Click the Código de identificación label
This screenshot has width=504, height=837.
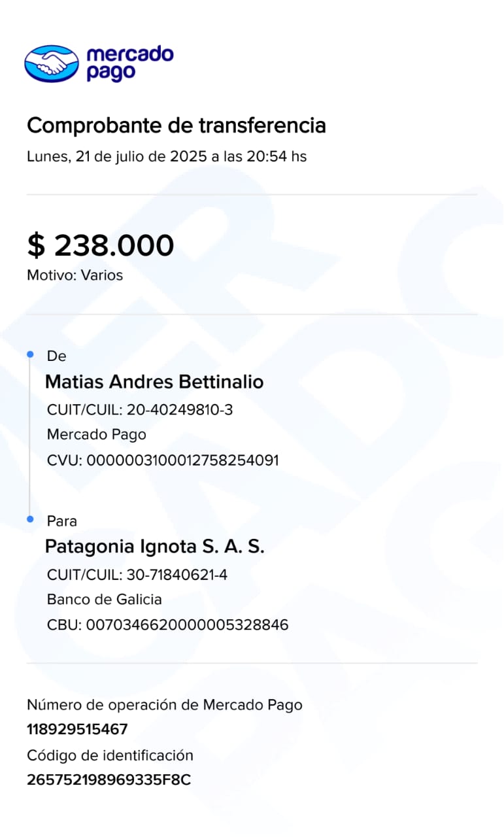[x=110, y=756]
